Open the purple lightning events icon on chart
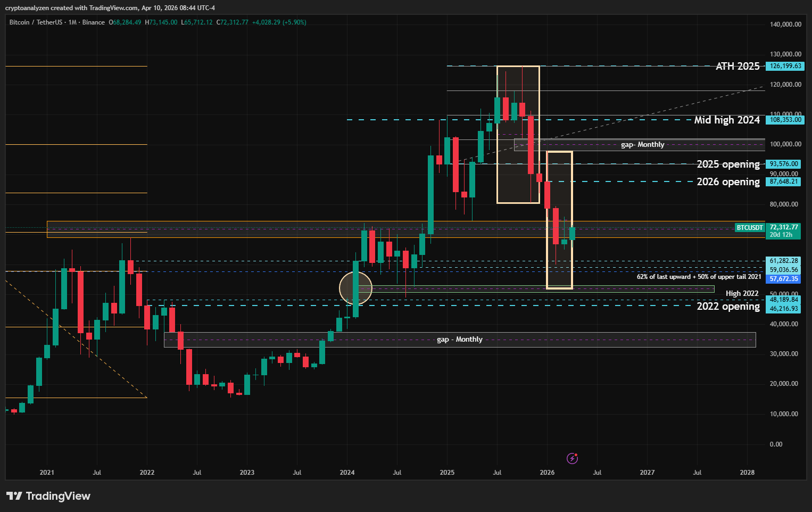This screenshot has height=512, width=812. pyautogui.click(x=572, y=458)
